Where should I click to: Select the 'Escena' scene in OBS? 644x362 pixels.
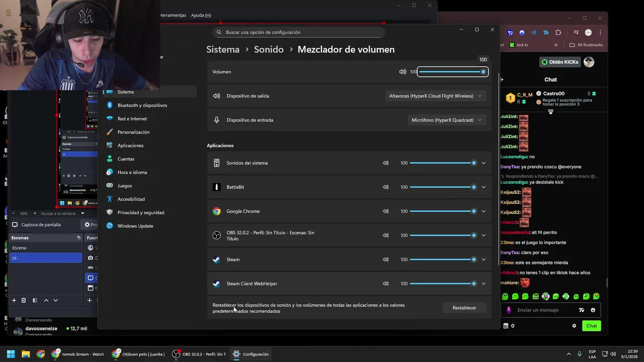tap(46, 248)
